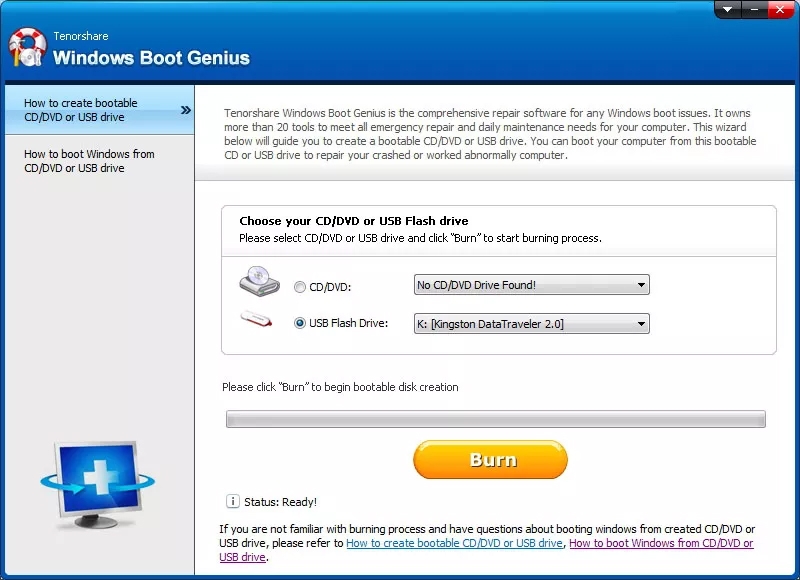Screen dimensions: 800x580
Task: Follow the 'How to create bootable CD/DVD or USB drive' link
Action: tap(454, 543)
